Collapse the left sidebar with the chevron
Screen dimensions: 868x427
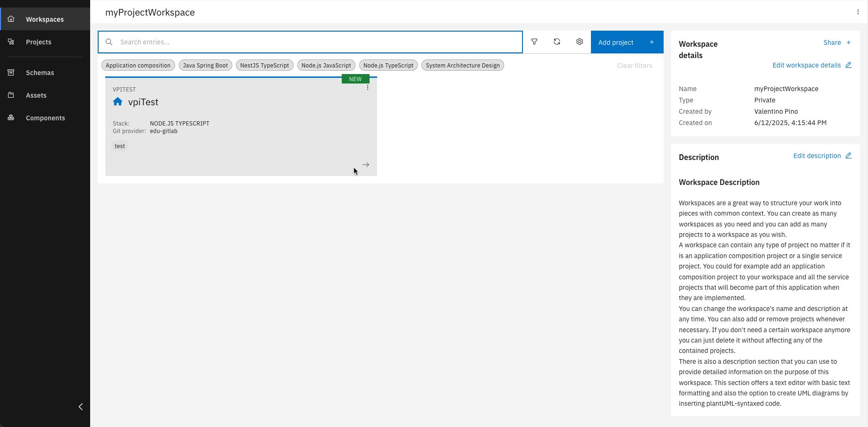click(80, 407)
